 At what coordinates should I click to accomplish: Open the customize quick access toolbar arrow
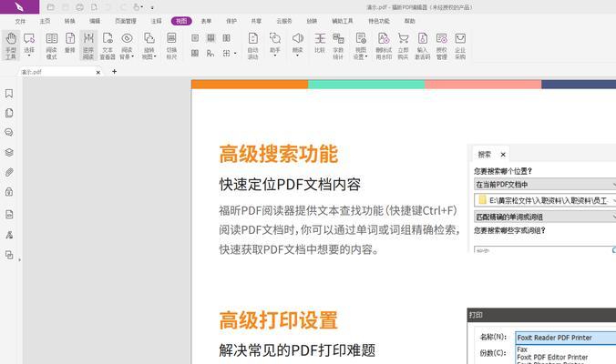152,7
